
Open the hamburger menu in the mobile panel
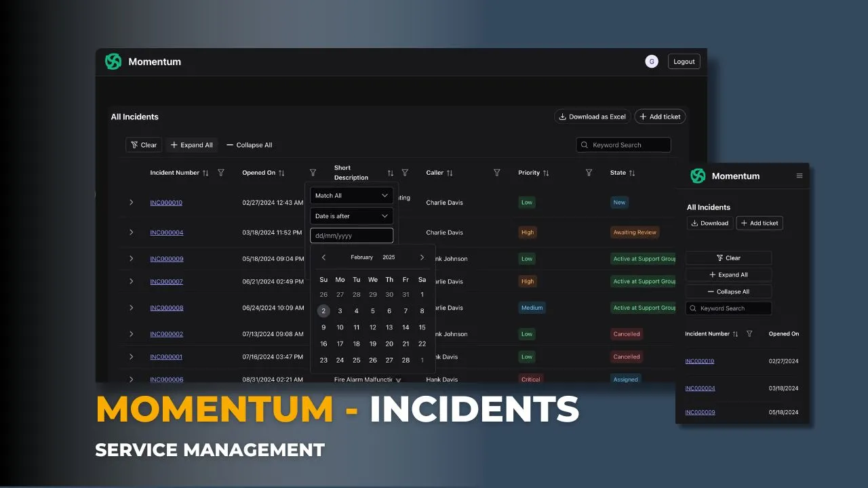[799, 175]
